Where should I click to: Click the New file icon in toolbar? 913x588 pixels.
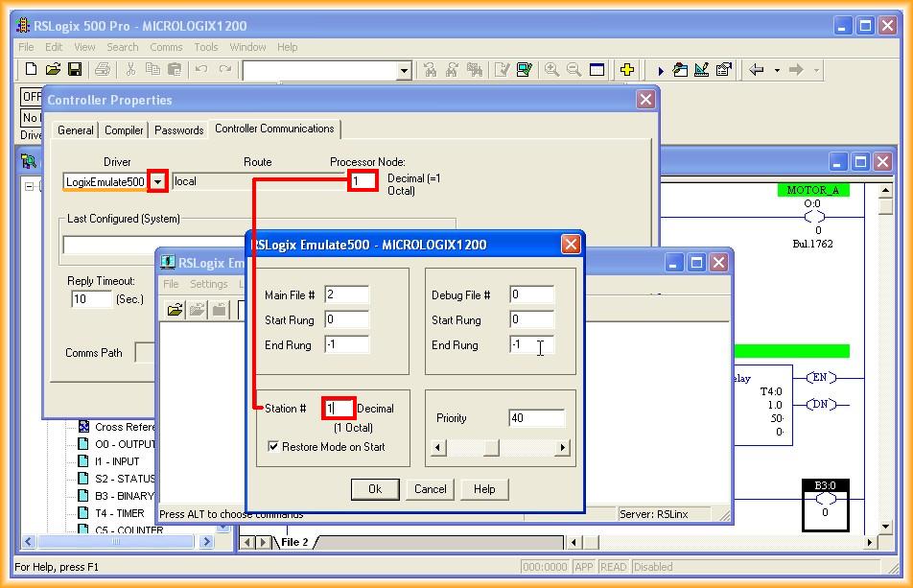tap(31, 69)
